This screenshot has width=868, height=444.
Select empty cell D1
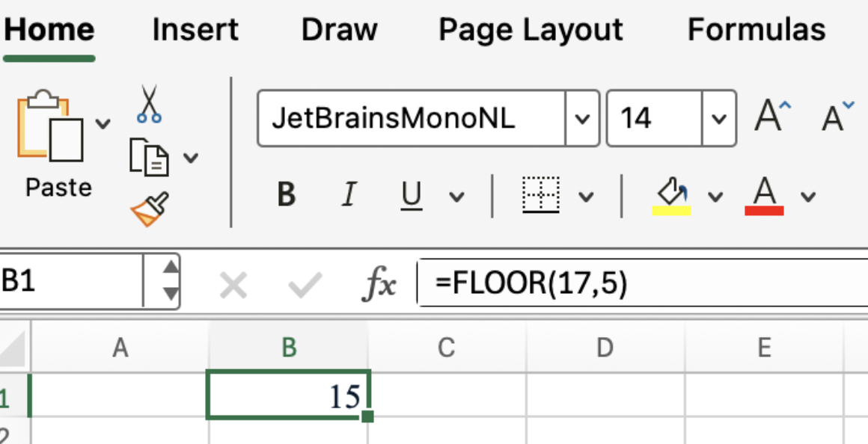pyautogui.click(x=605, y=395)
